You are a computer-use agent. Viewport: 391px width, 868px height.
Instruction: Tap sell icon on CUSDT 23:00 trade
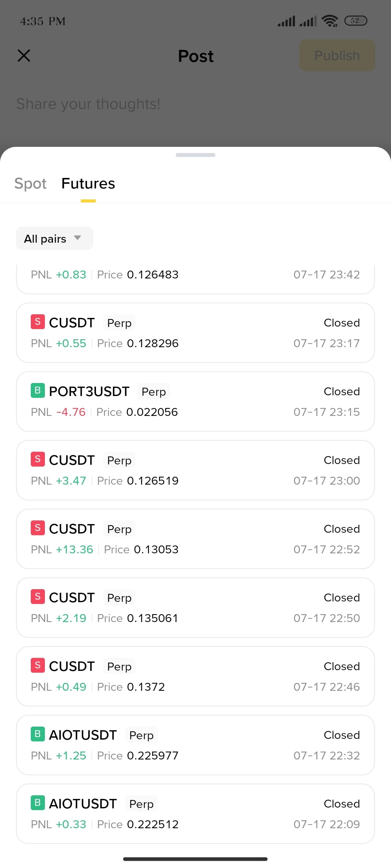38,459
